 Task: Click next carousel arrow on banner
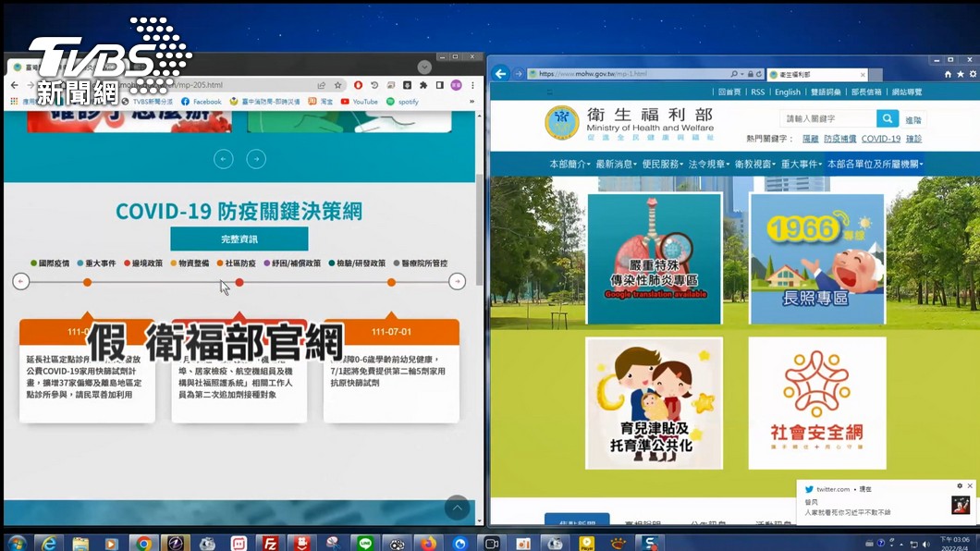pyautogui.click(x=256, y=159)
